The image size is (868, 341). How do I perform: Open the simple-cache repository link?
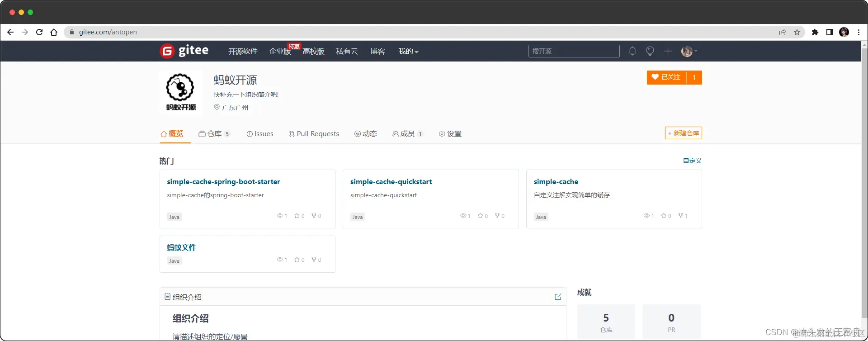point(556,181)
